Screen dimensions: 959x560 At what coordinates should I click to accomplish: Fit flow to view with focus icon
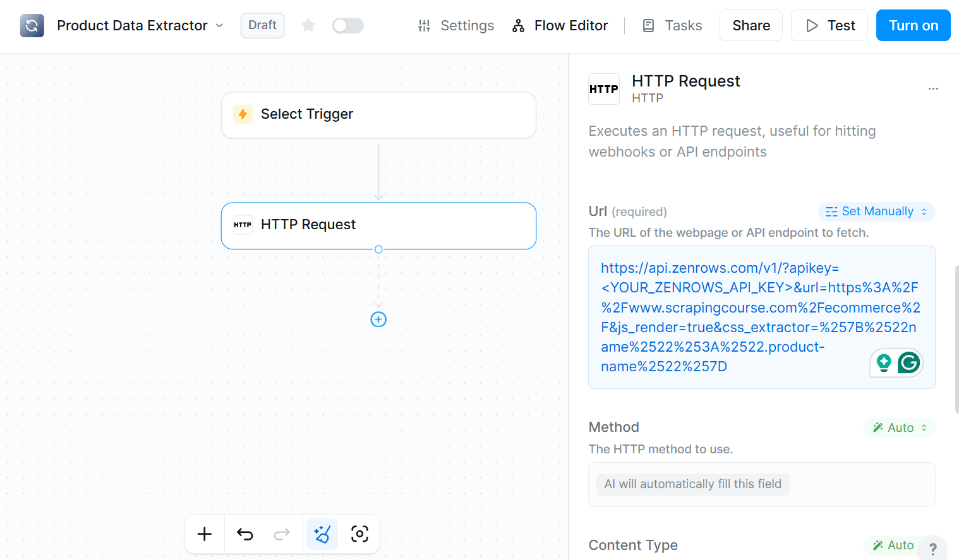359,534
